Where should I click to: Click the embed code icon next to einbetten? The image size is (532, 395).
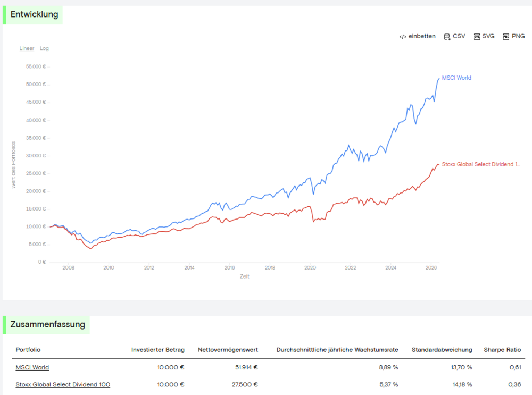[403, 37]
